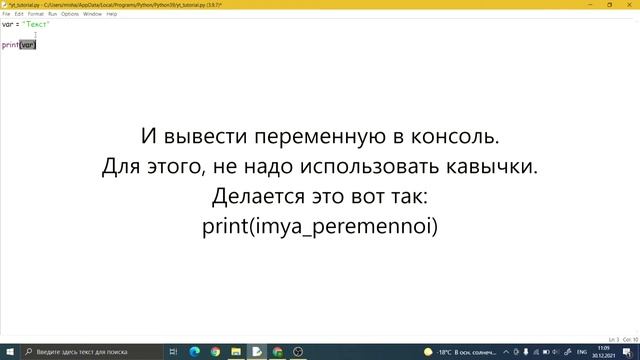Open the Options menu
The width and height of the screenshot is (640, 360).
point(70,14)
